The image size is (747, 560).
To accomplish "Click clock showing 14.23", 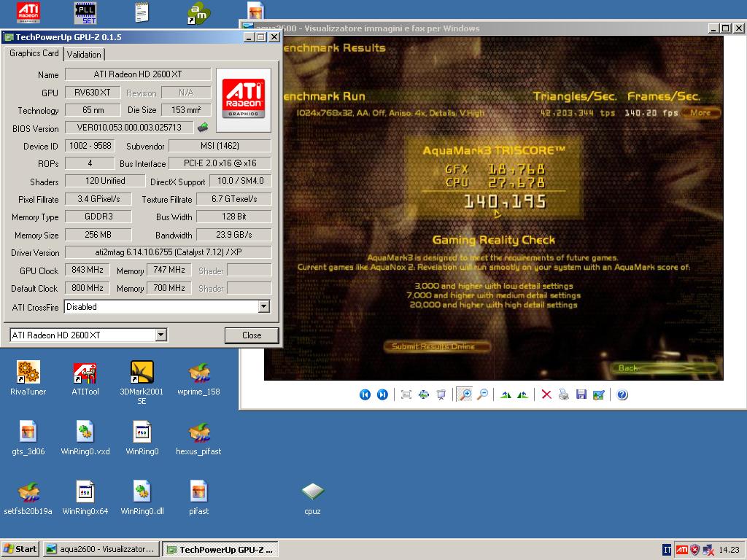I will point(729,550).
